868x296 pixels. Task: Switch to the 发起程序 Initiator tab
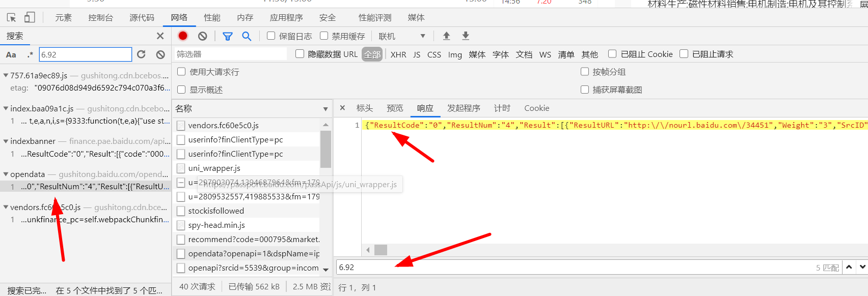[x=464, y=108]
